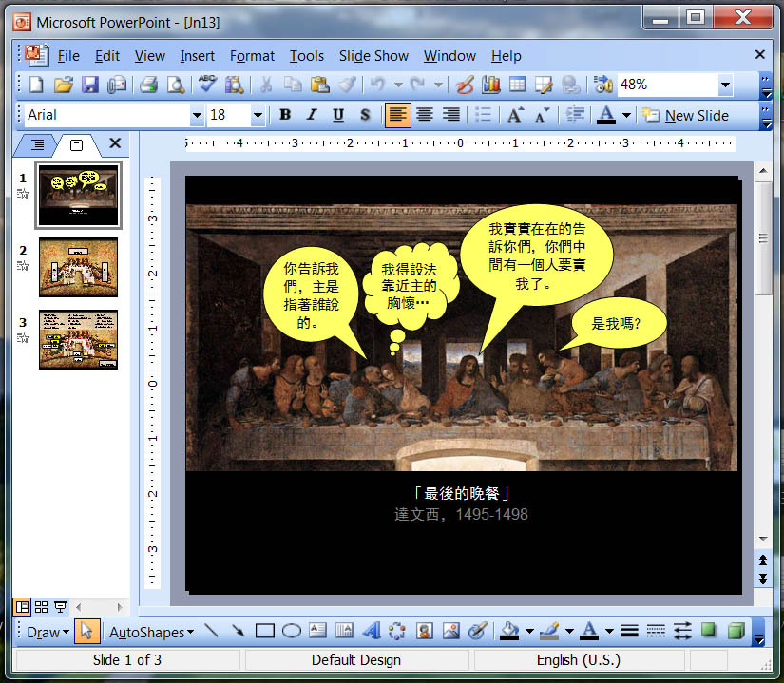Open the Print Preview icon
This screenshot has height=683, width=784.
click(175, 85)
